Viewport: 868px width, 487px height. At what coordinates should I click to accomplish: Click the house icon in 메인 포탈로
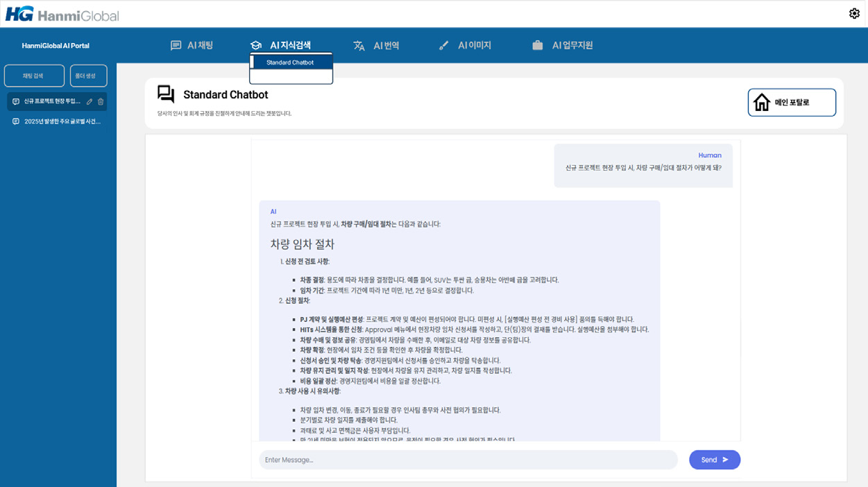point(762,103)
